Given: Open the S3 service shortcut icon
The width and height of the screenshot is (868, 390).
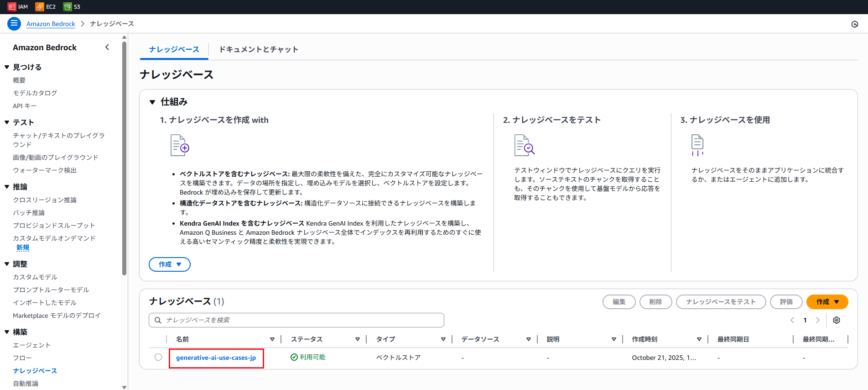Looking at the screenshot, I should click(x=68, y=7).
